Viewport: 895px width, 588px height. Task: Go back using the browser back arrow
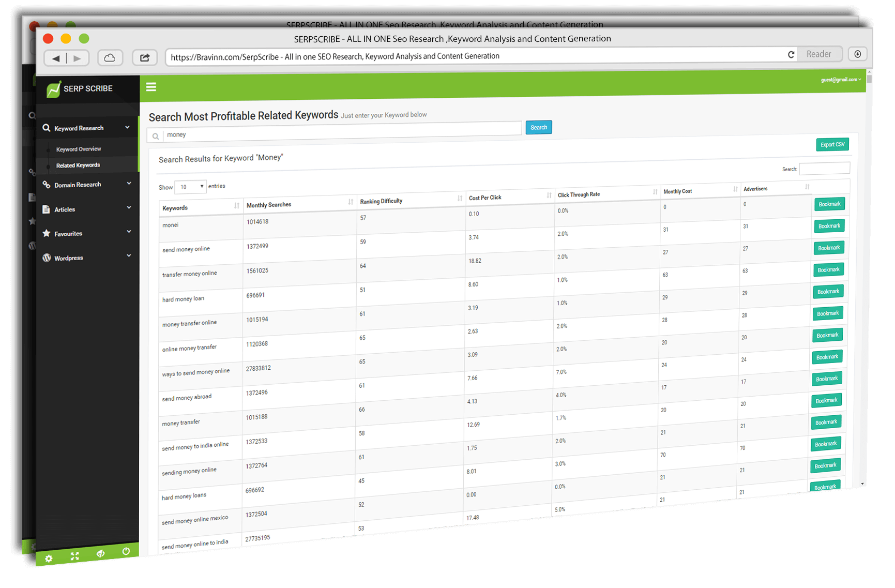click(x=56, y=58)
